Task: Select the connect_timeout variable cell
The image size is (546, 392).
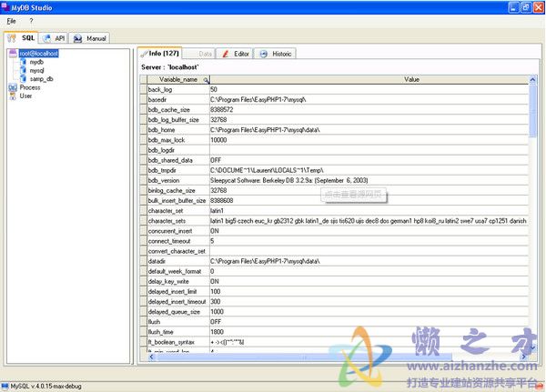Action: 178,241
